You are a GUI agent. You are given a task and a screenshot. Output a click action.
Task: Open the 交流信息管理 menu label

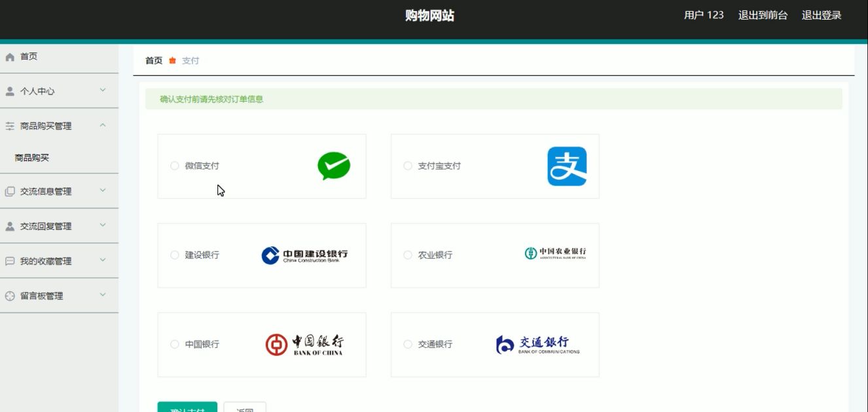[46, 192]
